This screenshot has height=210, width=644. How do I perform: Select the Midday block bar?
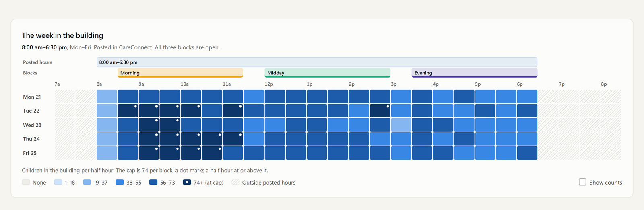tap(328, 73)
